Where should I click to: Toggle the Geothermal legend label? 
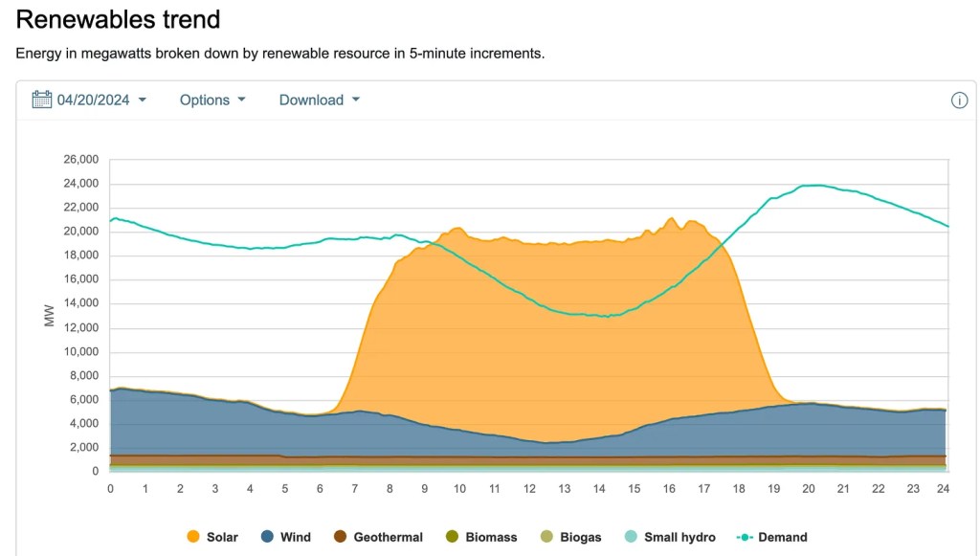[x=388, y=537]
